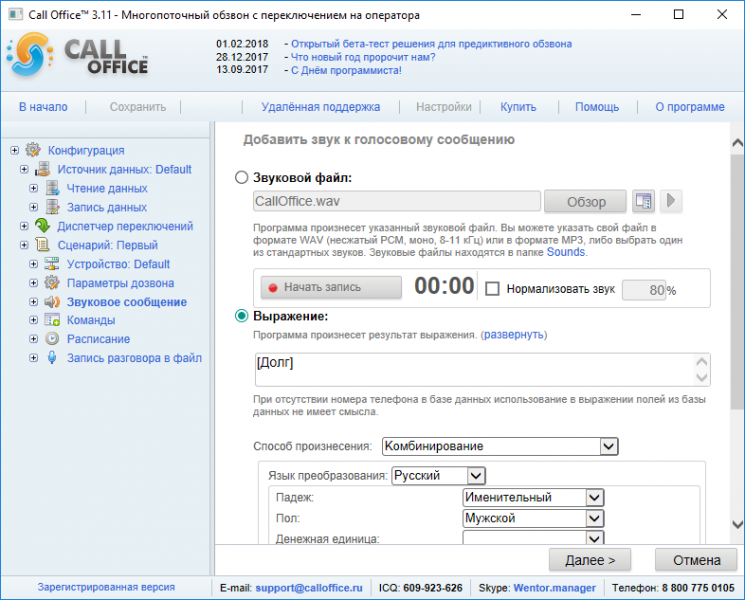Click the Wentor.manager Skype link
745x600 pixels.
click(x=554, y=588)
